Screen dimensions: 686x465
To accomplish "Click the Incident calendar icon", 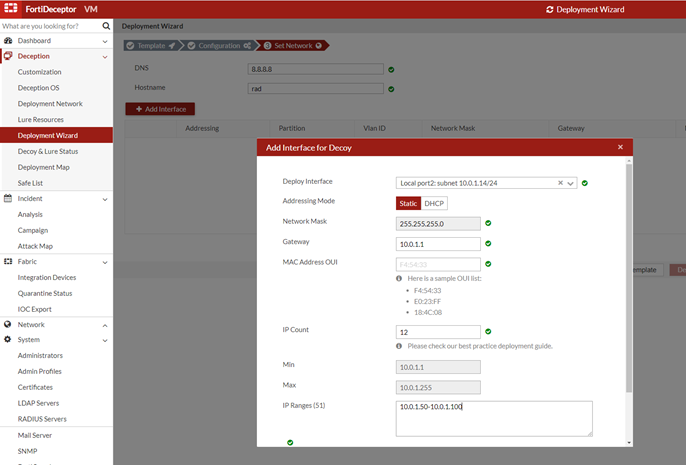I will [x=8, y=198].
